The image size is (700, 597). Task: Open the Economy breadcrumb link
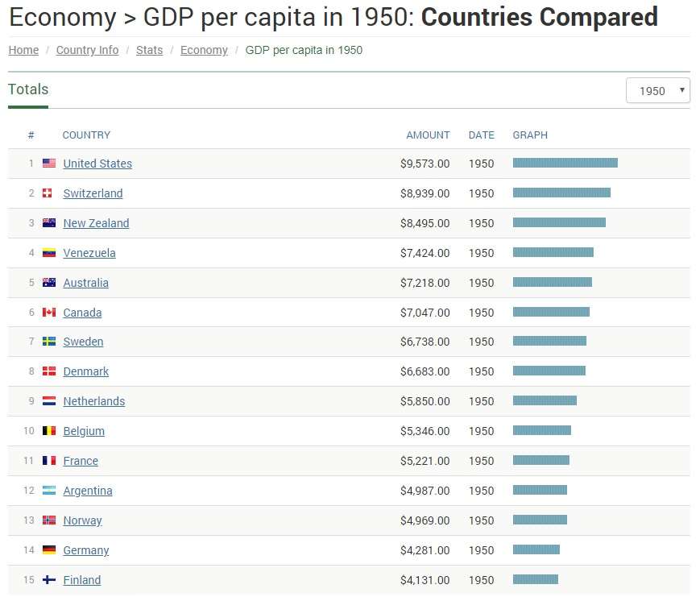click(204, 50)
